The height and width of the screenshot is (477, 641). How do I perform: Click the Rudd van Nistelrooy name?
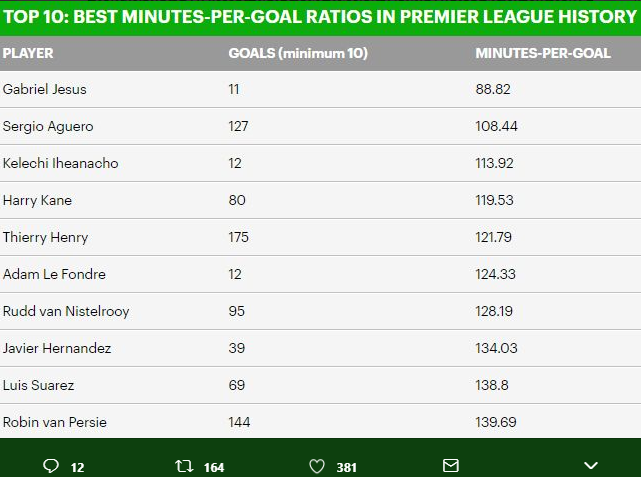[x=66, y=311]
